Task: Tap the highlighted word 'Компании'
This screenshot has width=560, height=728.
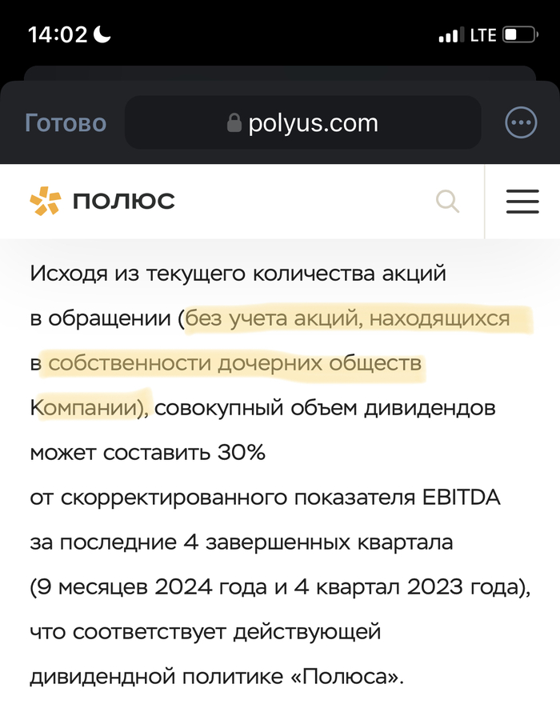Action: [x=83, y=407]
